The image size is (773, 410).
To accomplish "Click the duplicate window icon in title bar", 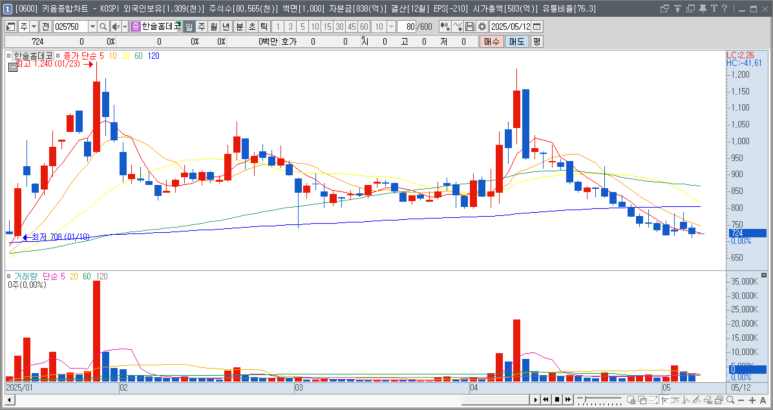I will coord(690,8).
